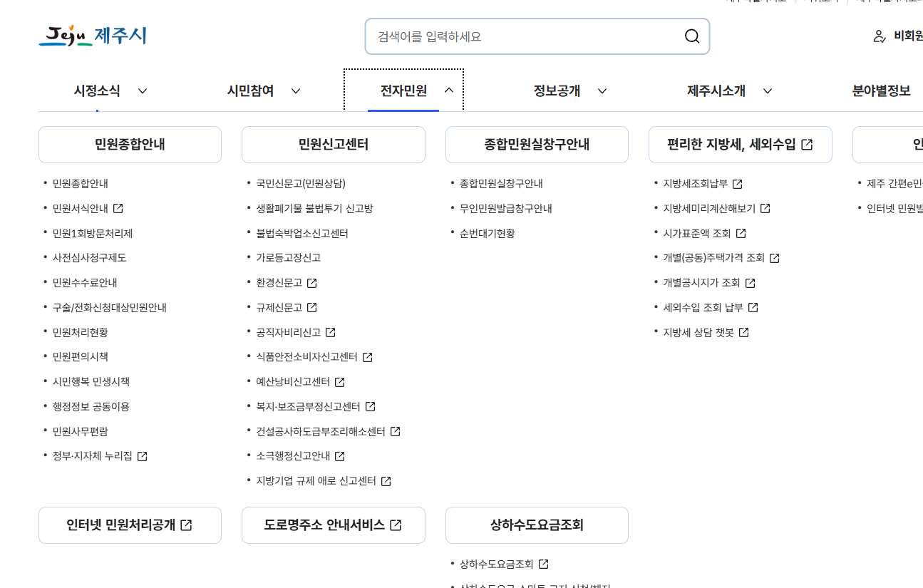Click the search magnifier icon
The image size is (923, 588).
pos(691,36)
